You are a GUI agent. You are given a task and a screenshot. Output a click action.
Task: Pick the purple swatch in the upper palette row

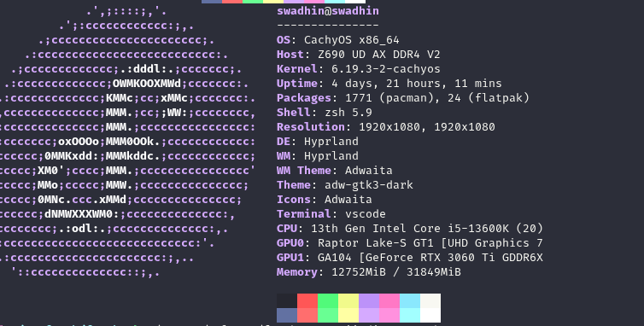click(x=369, y=300)
